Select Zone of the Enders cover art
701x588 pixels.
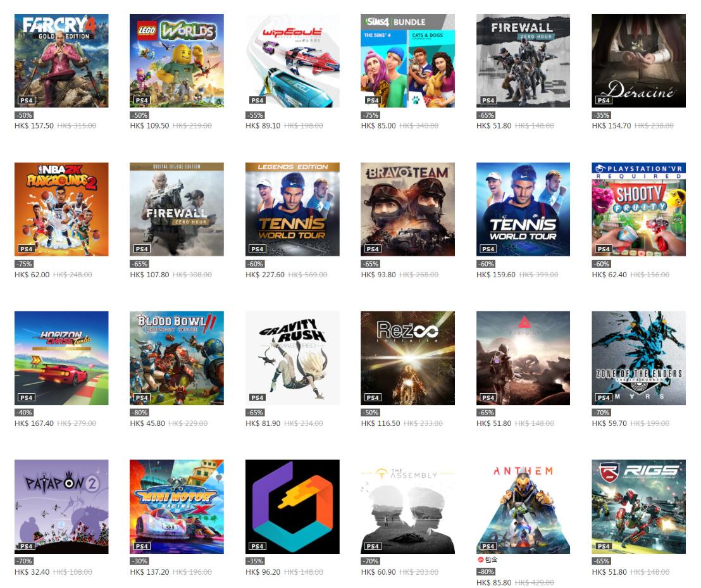click(638, 358)
